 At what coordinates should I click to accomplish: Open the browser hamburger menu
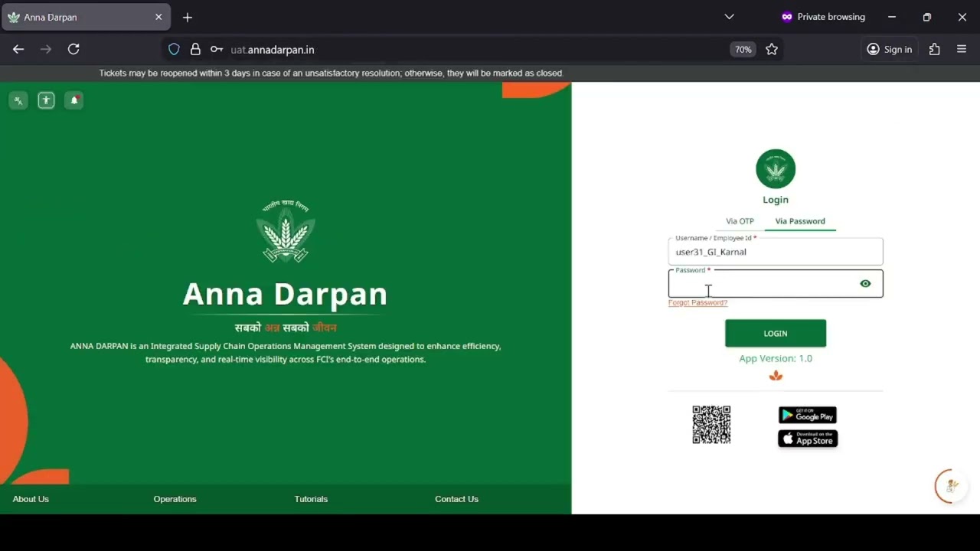coord(962,49)
